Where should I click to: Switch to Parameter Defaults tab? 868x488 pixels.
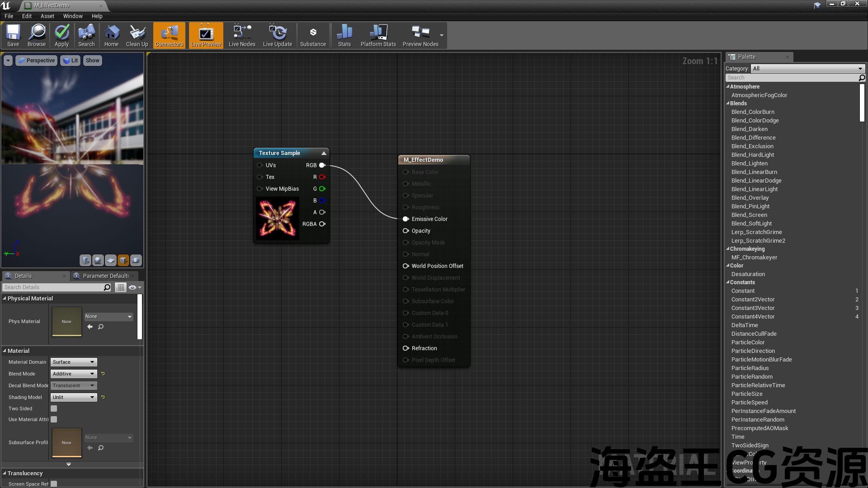click(105, 276)
